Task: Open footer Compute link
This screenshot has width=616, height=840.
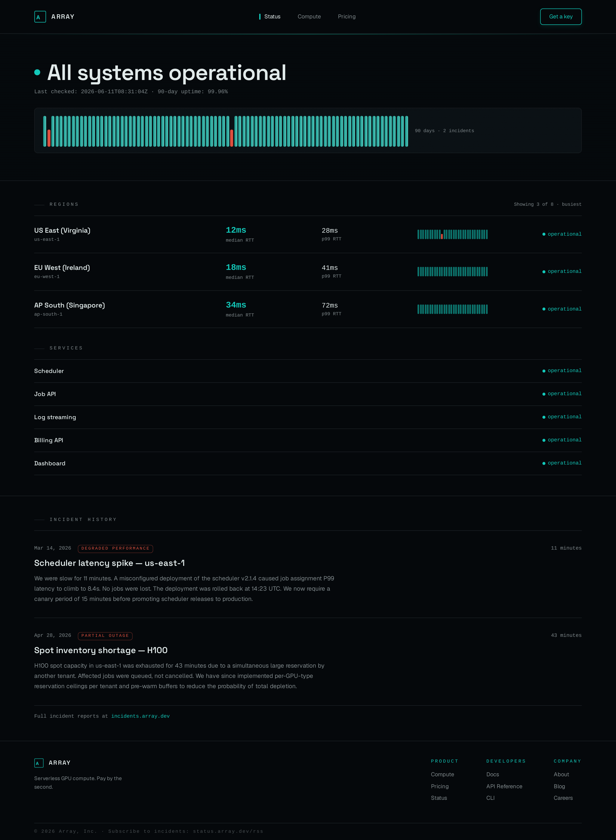Action: [442, 774]
